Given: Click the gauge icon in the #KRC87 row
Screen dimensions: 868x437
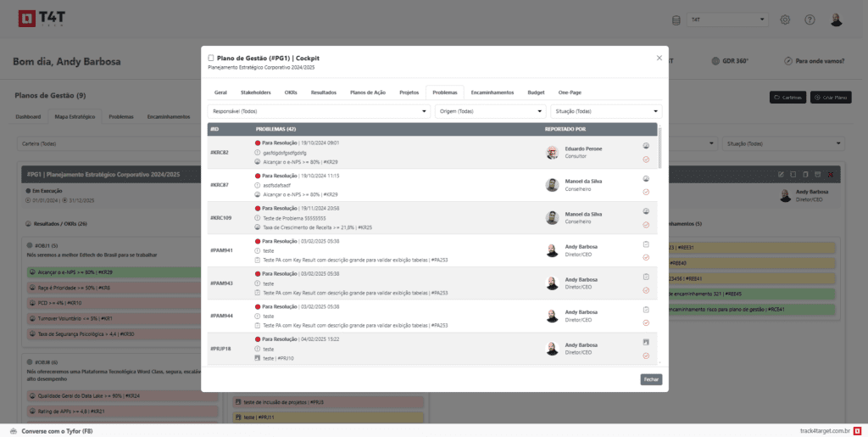Looking at the screenshot, I should [x=646, y=178].
